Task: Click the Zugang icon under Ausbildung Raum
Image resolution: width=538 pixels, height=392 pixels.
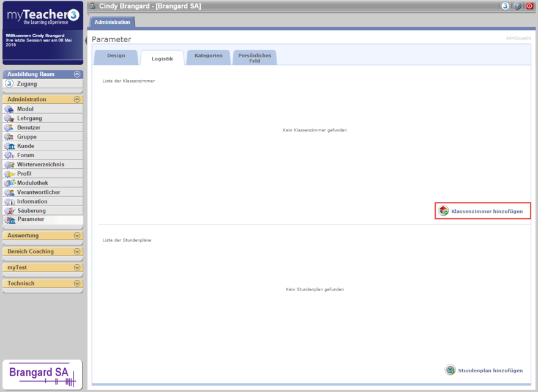Action: pos(9,84)
